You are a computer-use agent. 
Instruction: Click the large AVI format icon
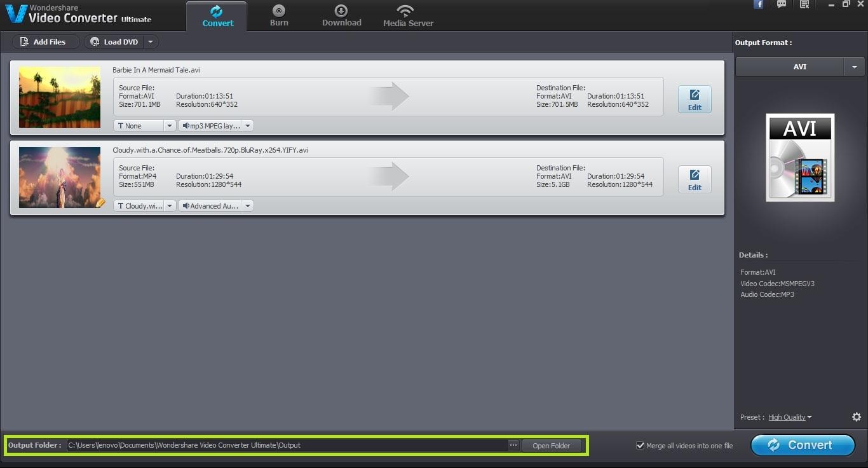tap(800, 158)
